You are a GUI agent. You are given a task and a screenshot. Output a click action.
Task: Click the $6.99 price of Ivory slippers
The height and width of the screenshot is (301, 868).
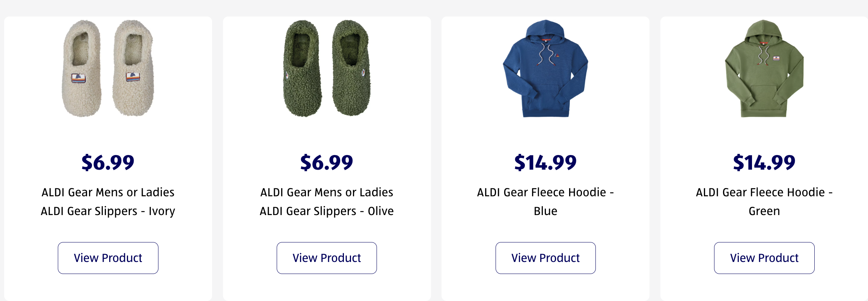click(x=108, y=163)
